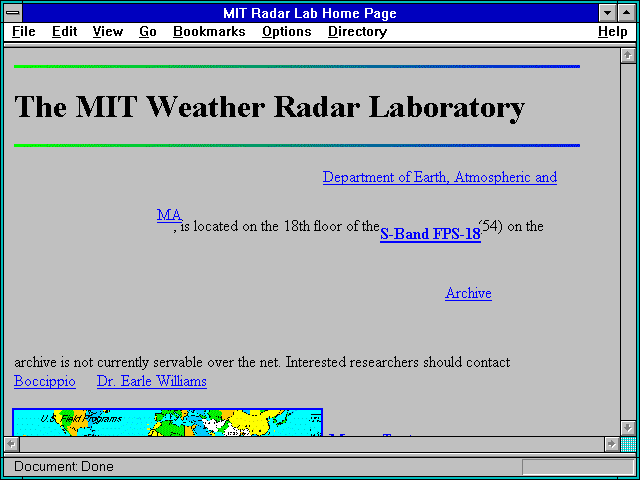Screen dimensions: 640x480
Task: Open the Options menu
Action: (287, 32)
